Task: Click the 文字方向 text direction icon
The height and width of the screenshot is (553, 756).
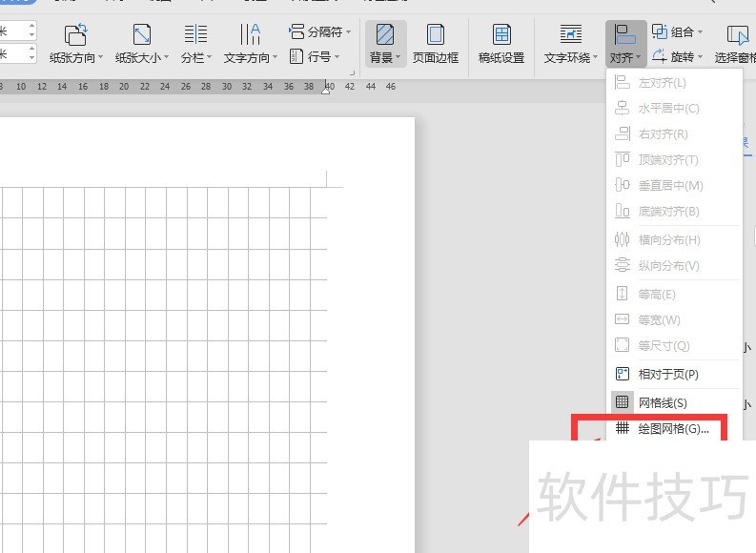Action: pyautogui.click(x=250, y=35)
